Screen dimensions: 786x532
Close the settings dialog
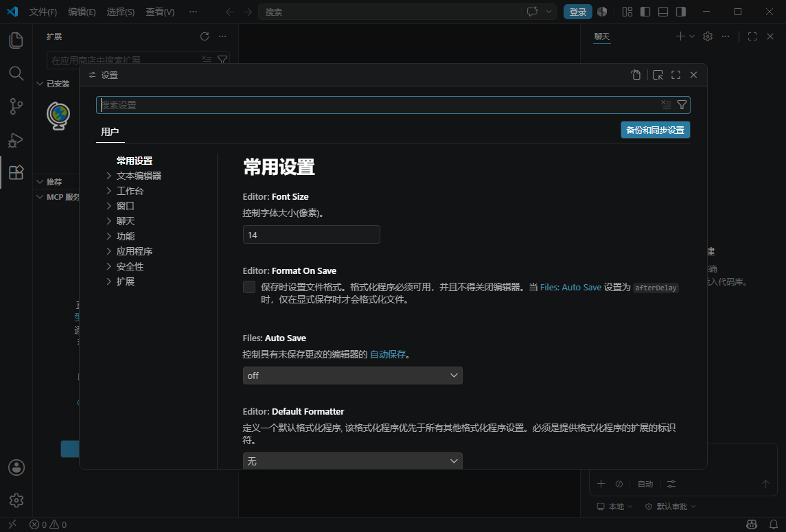click(x=694, y=75)
